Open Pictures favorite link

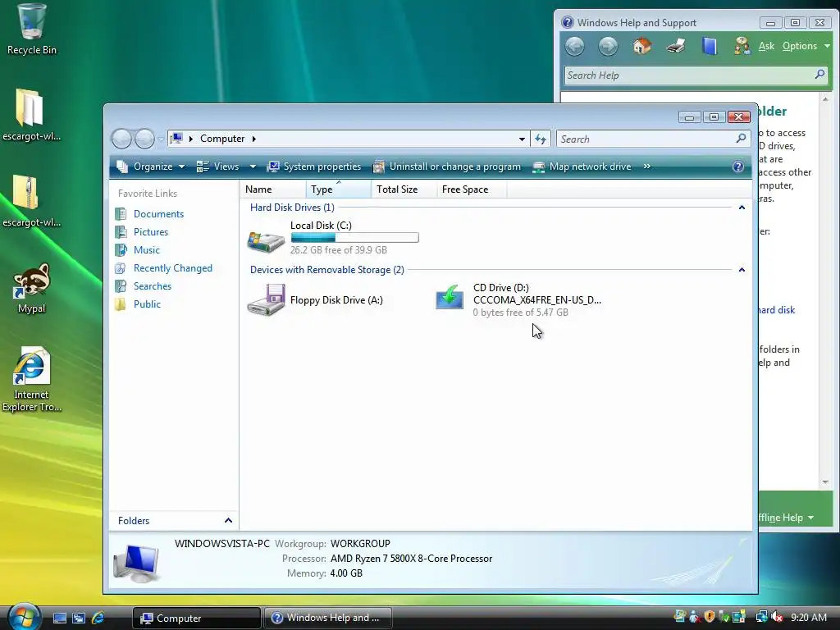point(151,232)
